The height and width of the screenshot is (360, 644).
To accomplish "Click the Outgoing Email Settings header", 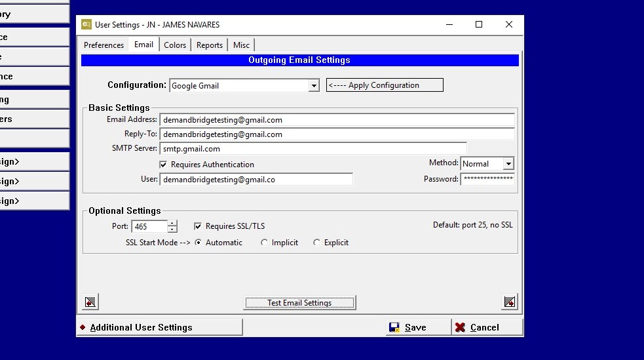I will [300, 60].
